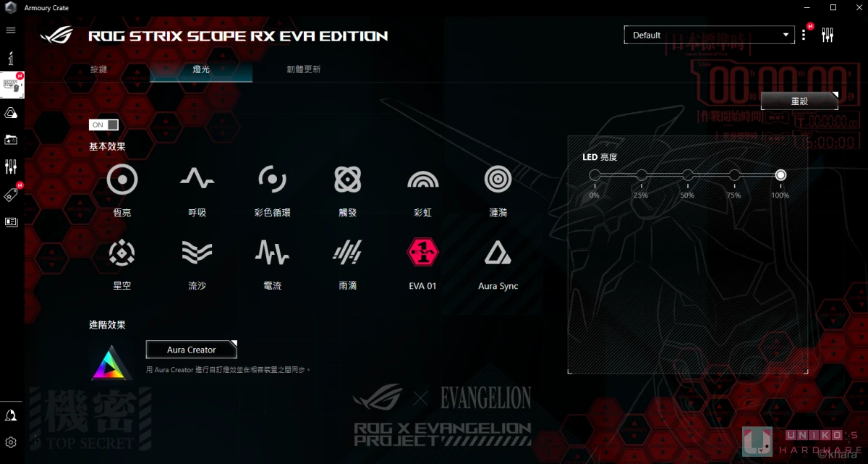Select the 恆亮 static lighting effect
Image resolution: width=868 pixels, height=464 pixels.
coord(122,179)
